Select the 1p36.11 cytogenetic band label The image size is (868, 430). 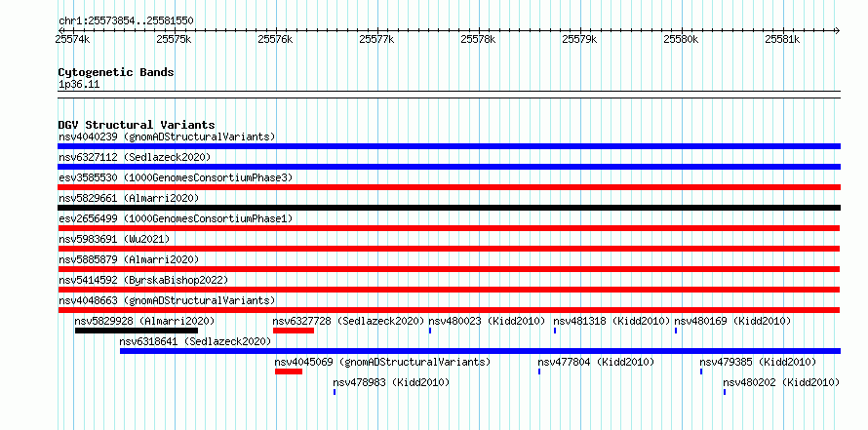79,85
